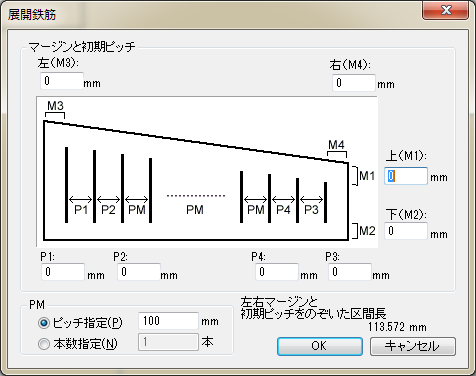476x376 pixels.
Task: Click the PM pitch value field showing 100
Action: coord(168,321)
